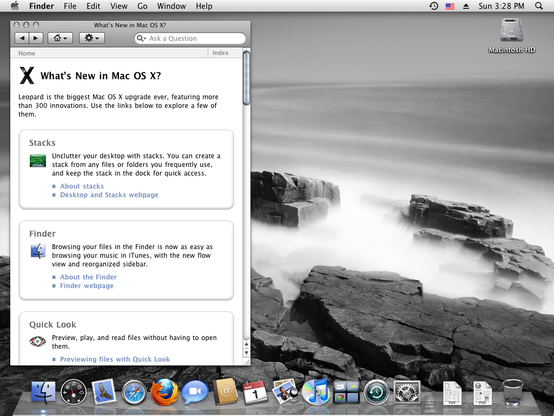The image size is (554, 416).
Task: Open the Edit menu
Action: [x=93, y=6]
